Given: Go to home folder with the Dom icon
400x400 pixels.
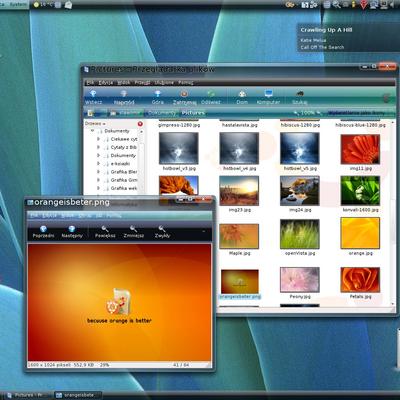Looking at the screenshot, I should click(242, 94).
